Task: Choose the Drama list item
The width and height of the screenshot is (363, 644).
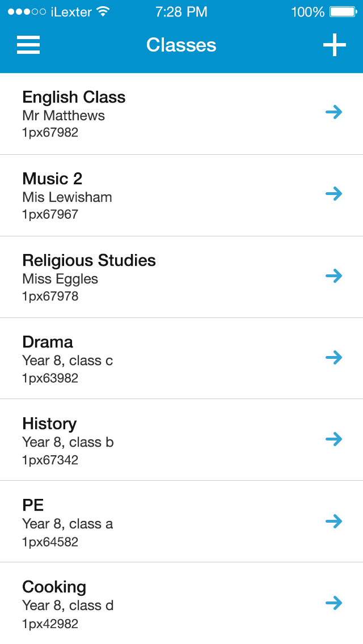Action: [x=181, y=358]
